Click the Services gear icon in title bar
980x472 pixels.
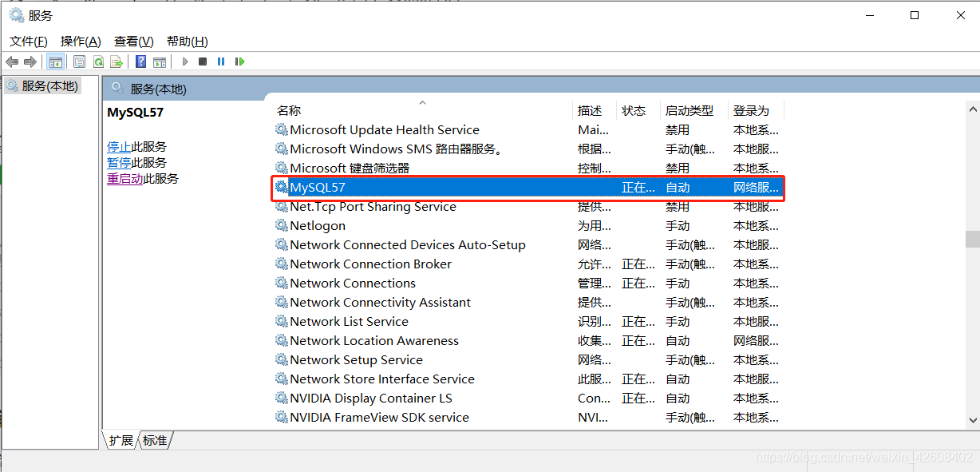[16, 15]
